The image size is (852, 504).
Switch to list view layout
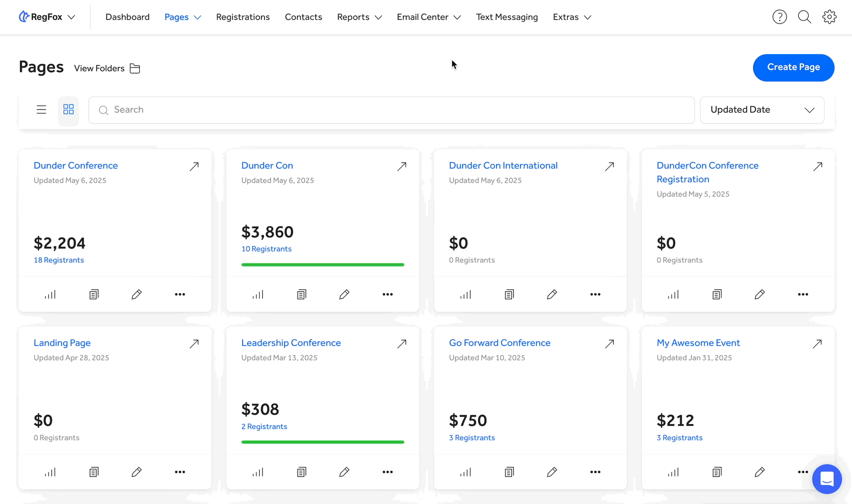pyautogui.click(x=42, y=110)
